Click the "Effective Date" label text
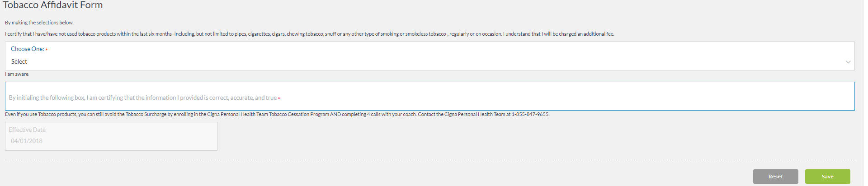The image size is (868, 186). pyautogui.click(x=27, y=130)
